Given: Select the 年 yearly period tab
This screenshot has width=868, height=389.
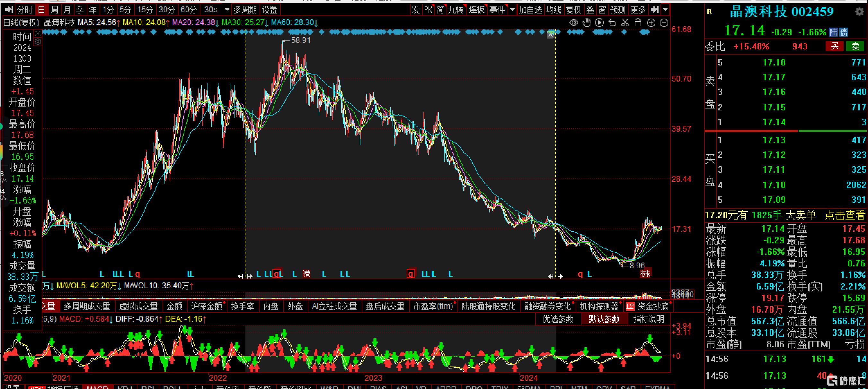Looking at the screenshot, I should [x=93, y=10].
